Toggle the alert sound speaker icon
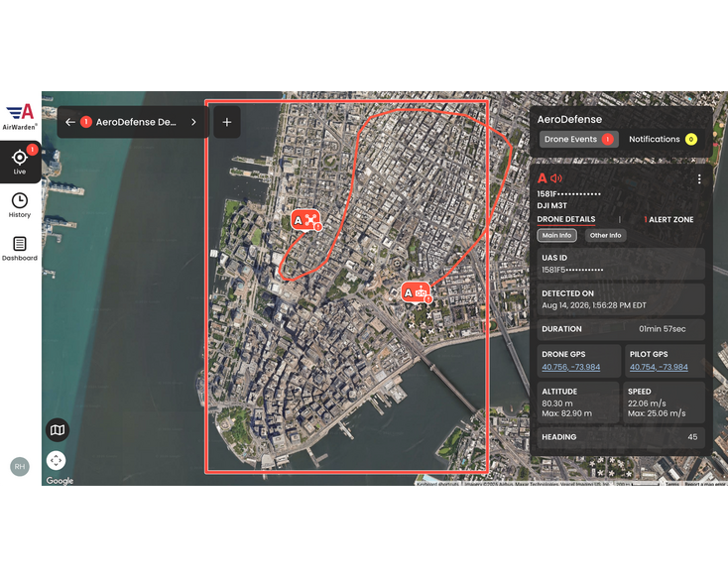728x577 pixels. tap(556, 178)
